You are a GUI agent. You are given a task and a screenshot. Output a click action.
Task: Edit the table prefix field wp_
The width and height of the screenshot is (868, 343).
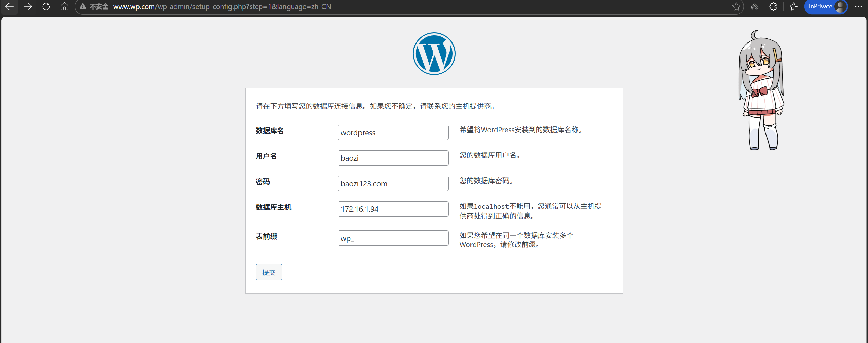[393, 238]
